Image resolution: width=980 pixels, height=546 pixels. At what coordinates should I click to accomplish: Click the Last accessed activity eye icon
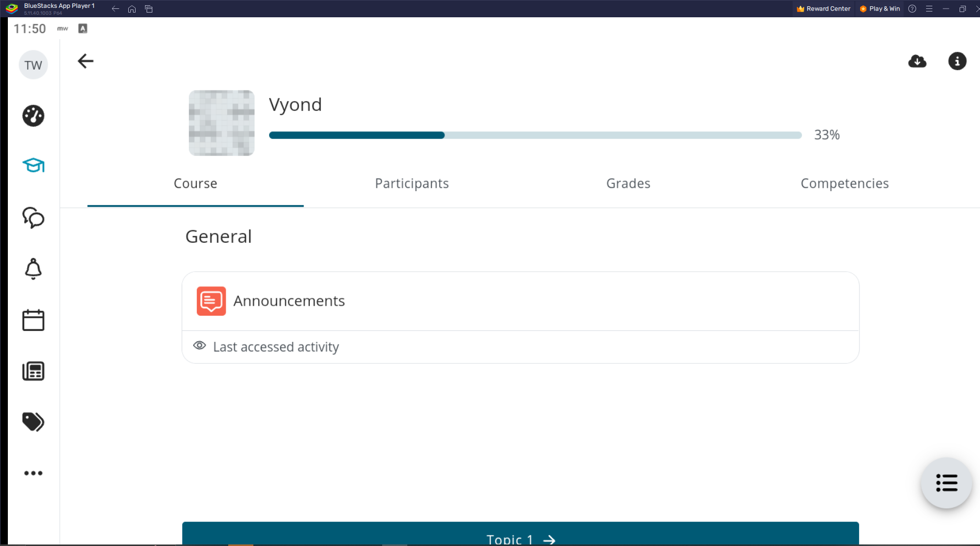tap(199, 346)
